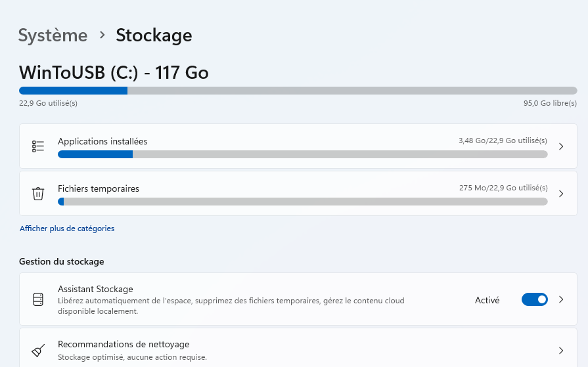Click the Applications installées usage bar

(303, 154)
